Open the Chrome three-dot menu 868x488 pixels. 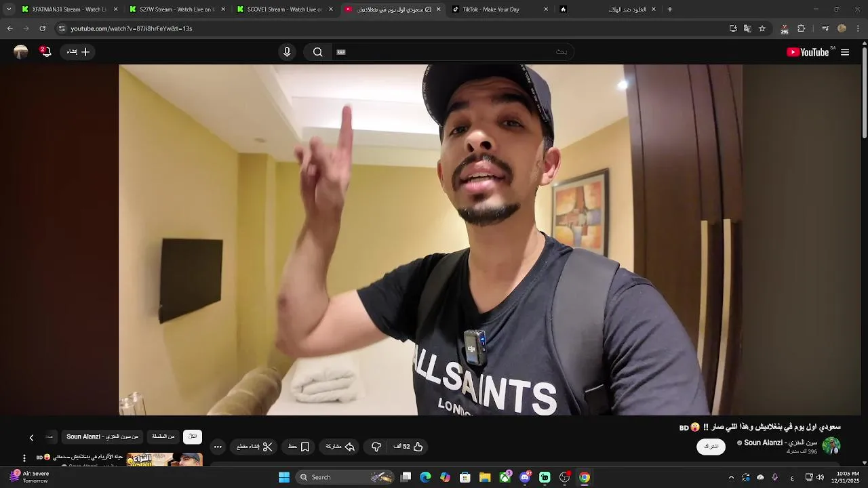[x=858, y=28]
